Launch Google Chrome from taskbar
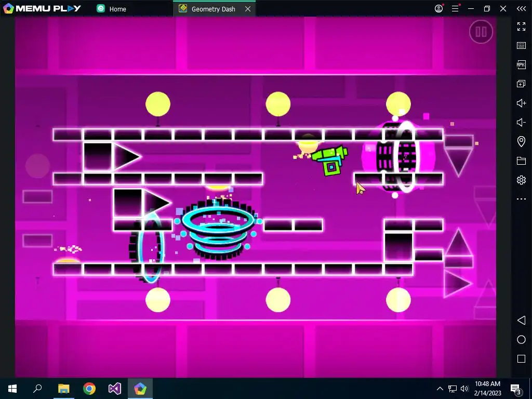The width and height of the screenshot is (532, 399). [89, 389]
